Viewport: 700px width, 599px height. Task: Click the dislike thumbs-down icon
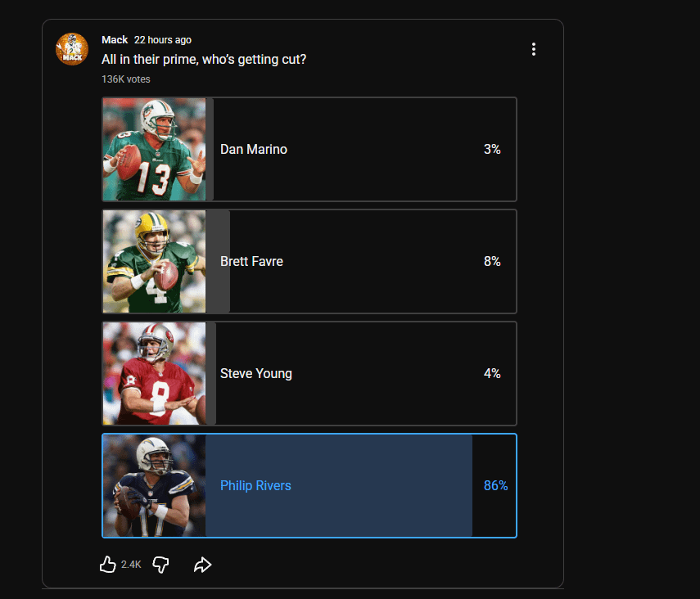[160, 565]
